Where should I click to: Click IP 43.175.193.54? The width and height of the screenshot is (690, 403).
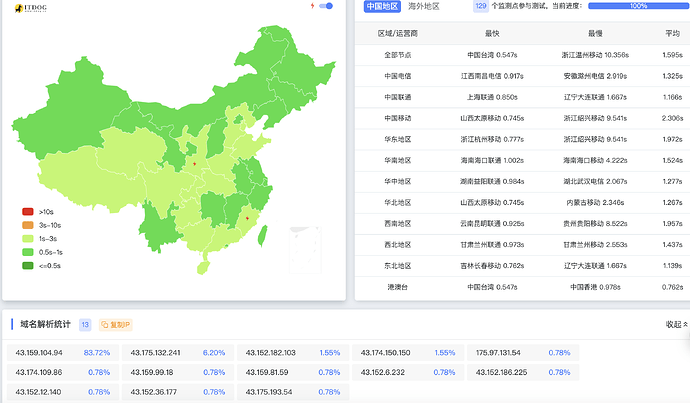269,392
